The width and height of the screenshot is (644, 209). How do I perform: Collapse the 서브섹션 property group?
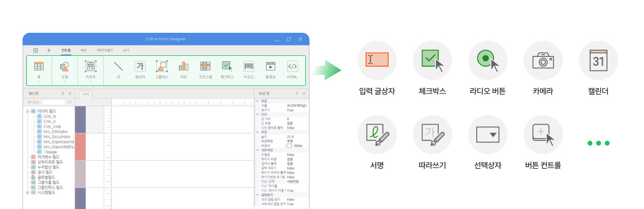pos(257,150)
